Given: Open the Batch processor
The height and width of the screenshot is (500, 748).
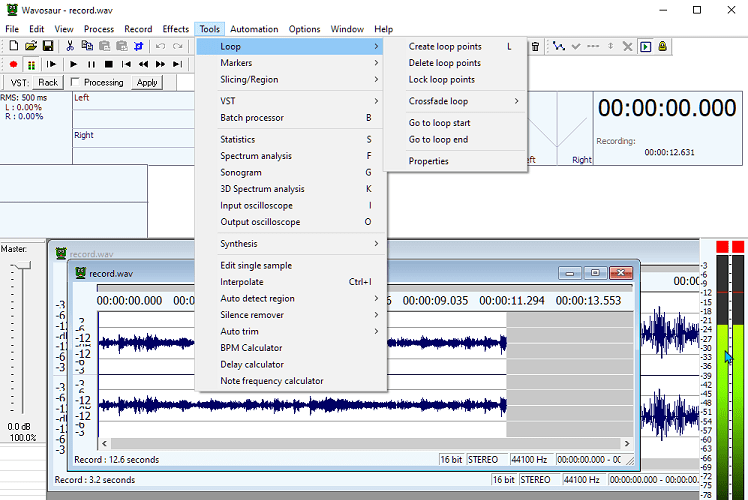Looking at the screenshot, I should click(x=291, y=118).
